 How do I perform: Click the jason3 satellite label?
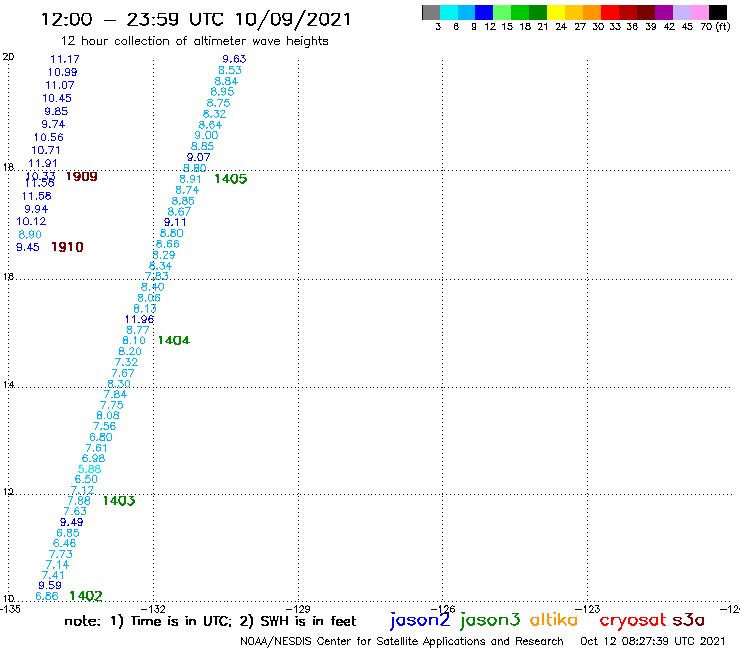[x=490, y=621]
